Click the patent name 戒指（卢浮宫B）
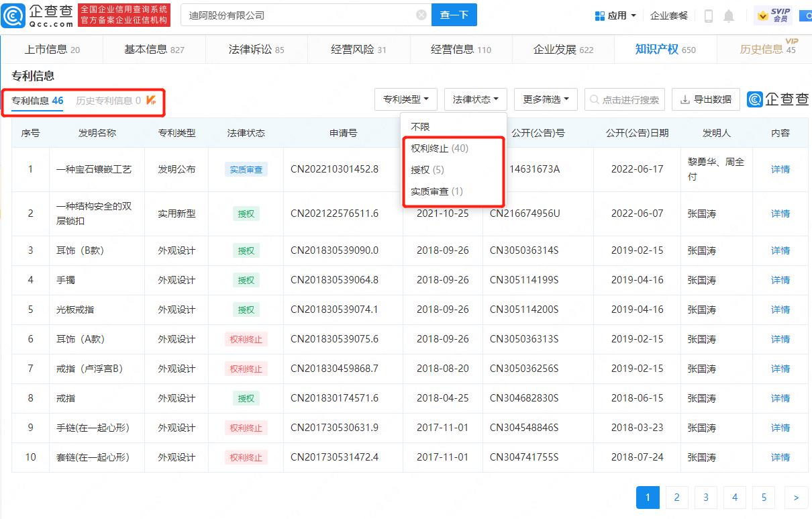 pos(89,369)
